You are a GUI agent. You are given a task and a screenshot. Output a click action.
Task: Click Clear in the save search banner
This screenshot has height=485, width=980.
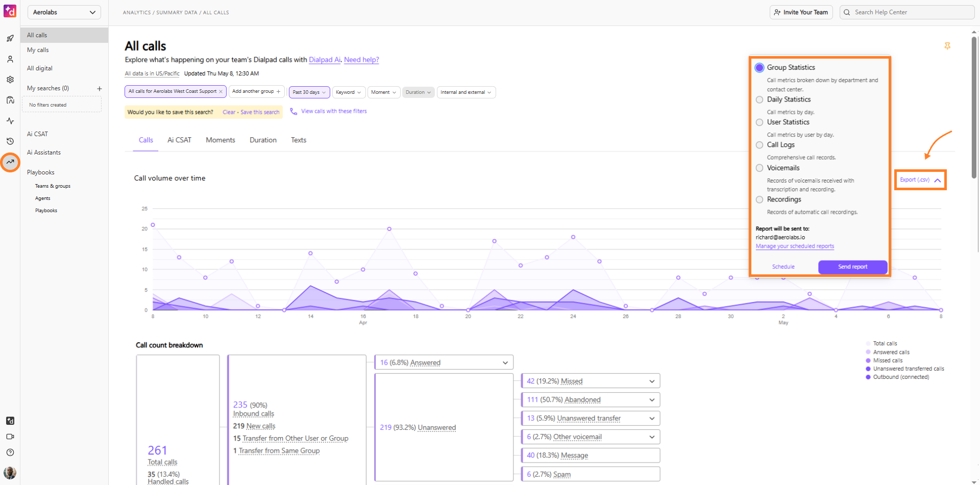pyautogui.click(x=229, y=112)
